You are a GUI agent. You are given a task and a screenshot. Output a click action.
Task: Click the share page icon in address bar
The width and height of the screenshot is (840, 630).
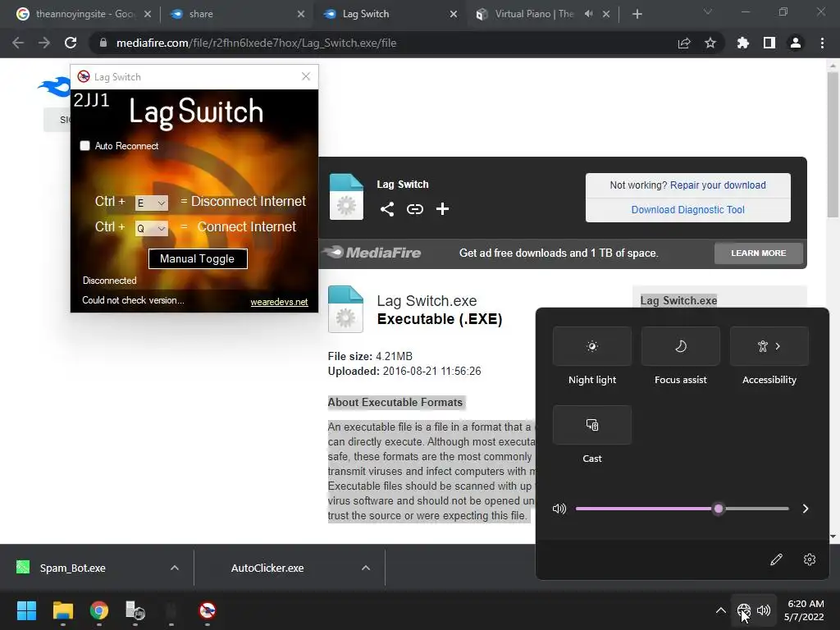click(684, 43)
